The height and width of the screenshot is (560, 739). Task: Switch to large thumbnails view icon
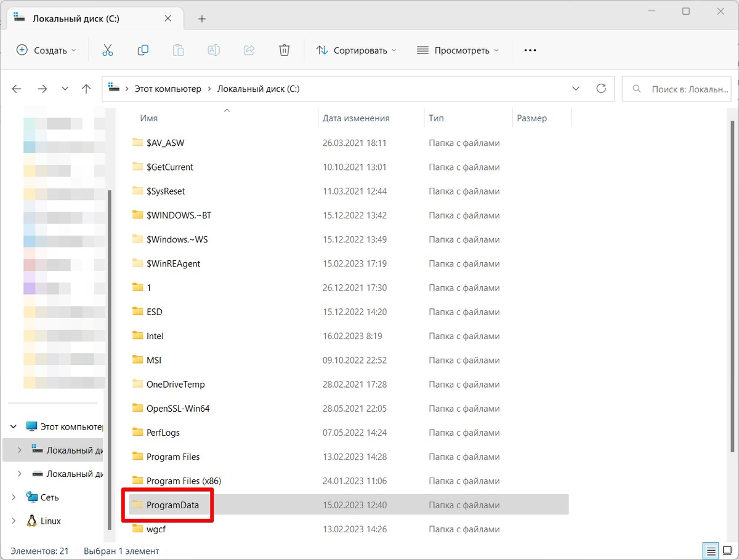(727, 551)
